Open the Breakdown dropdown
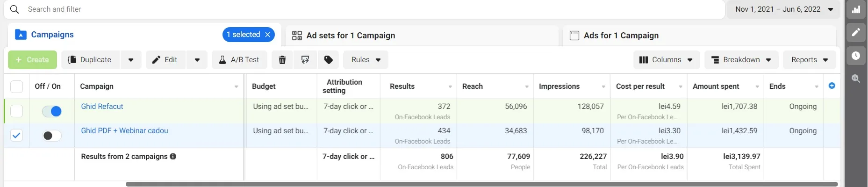 741,60
